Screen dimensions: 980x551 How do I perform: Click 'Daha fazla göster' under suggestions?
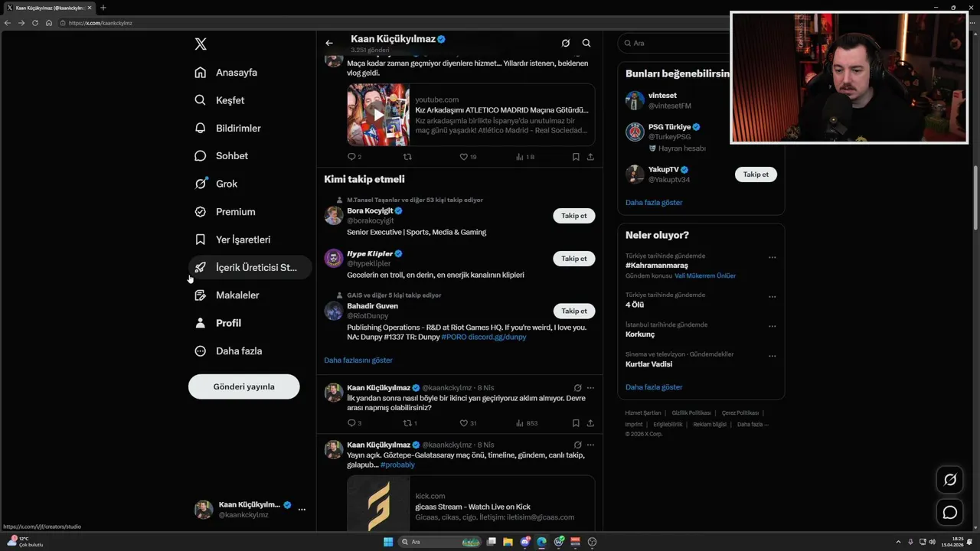click(654, 203)
